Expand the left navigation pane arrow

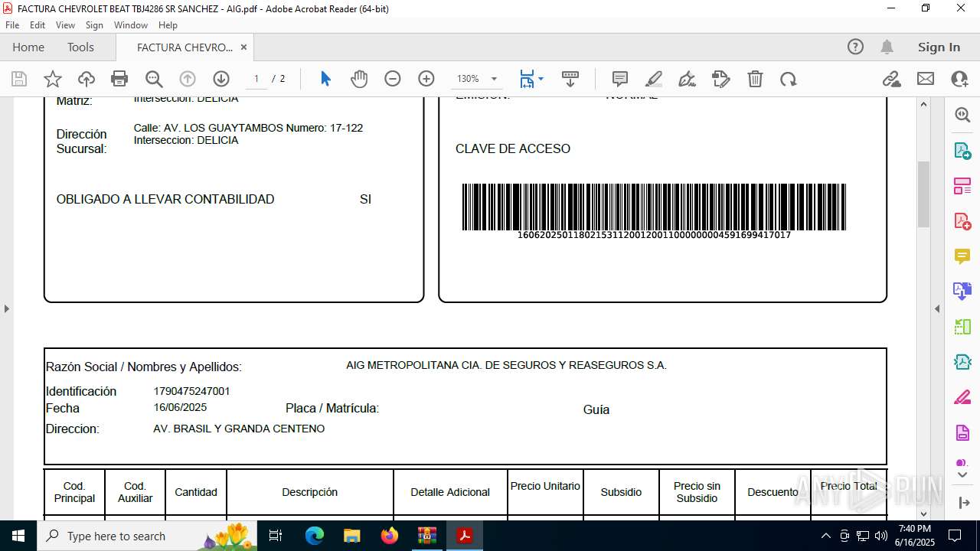pos(7,309)
